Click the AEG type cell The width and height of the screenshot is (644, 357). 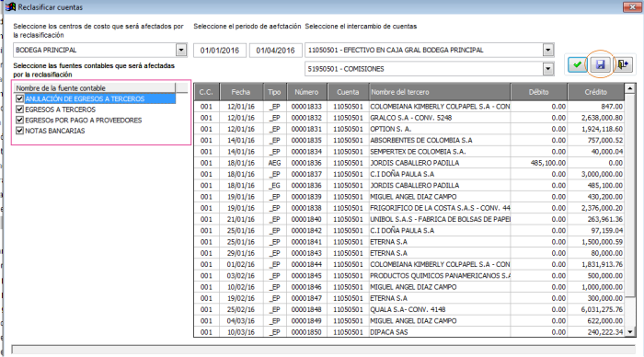click(x=274, y=163)
